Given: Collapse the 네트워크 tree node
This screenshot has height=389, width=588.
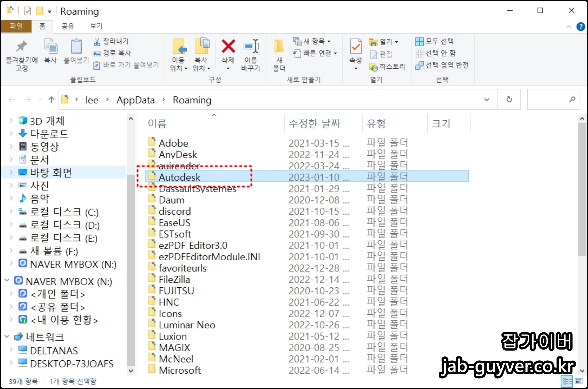Looking at the screenshot, I should 7,337.
